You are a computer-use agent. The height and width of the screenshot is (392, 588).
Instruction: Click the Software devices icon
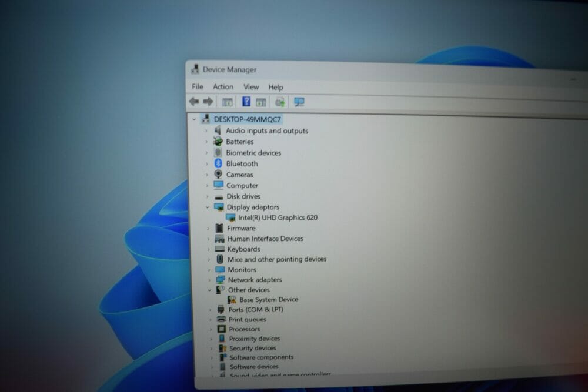click(x=223, y=366)
